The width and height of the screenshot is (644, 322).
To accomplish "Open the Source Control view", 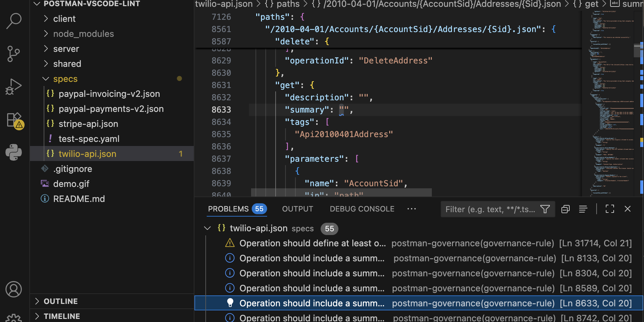I will (14, 54).
